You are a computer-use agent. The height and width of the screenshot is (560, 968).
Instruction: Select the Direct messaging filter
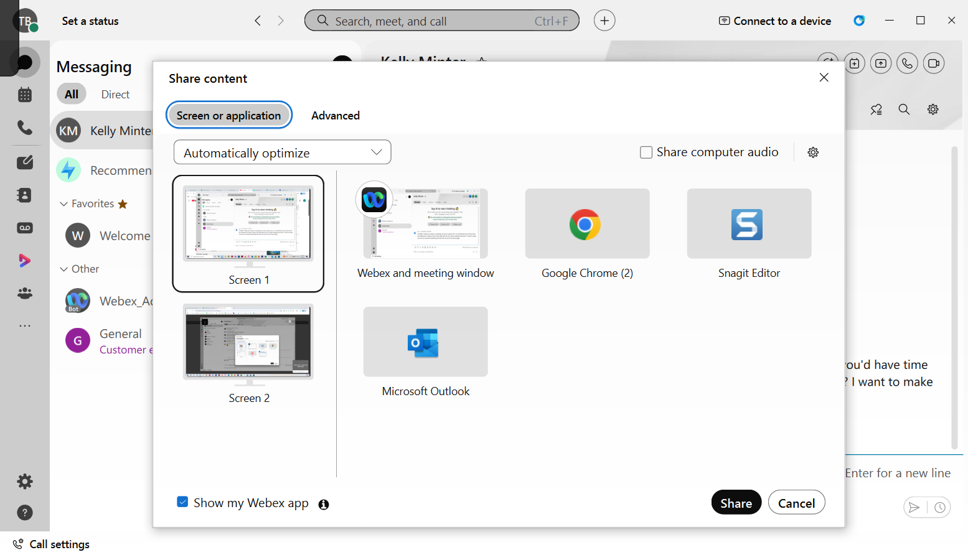[115, 95]
